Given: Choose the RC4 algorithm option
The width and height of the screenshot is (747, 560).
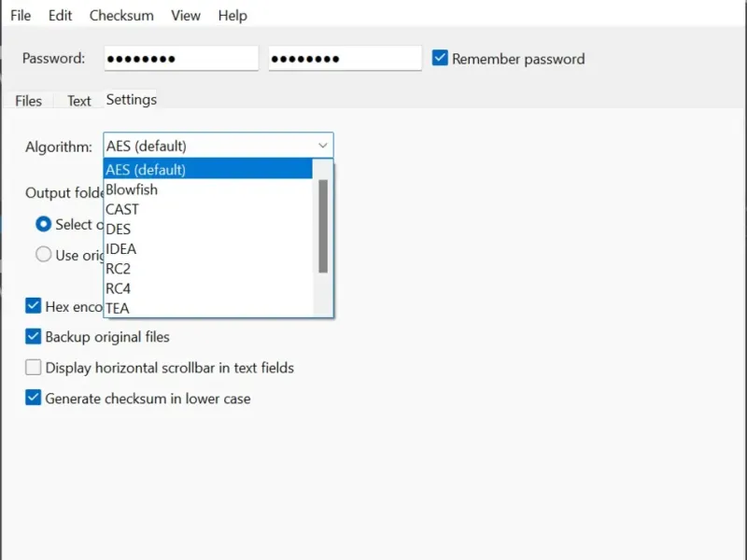Looking at the screenshot, I should [x=119, y=288].
